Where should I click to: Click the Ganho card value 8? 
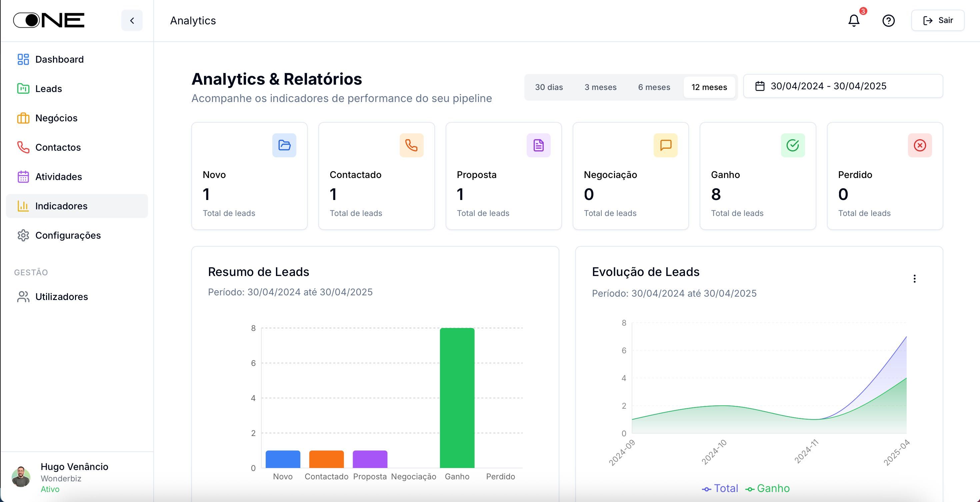(716, 194)
